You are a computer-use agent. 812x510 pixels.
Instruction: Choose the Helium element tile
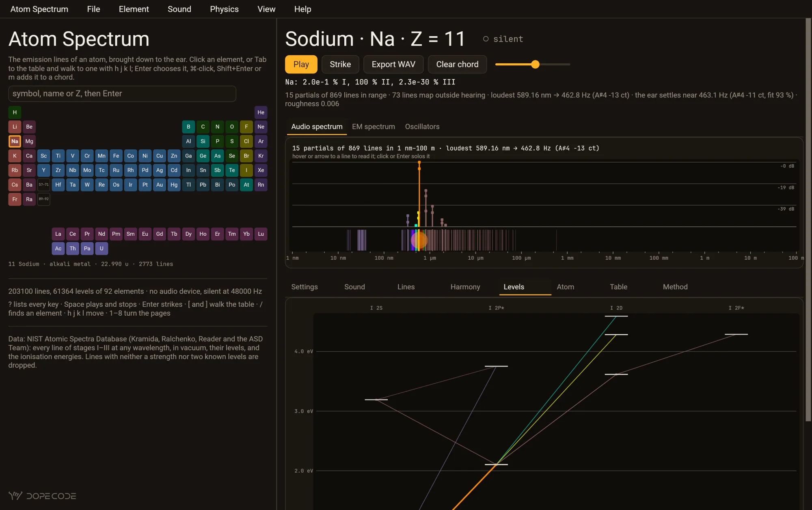tap(261, 112)
